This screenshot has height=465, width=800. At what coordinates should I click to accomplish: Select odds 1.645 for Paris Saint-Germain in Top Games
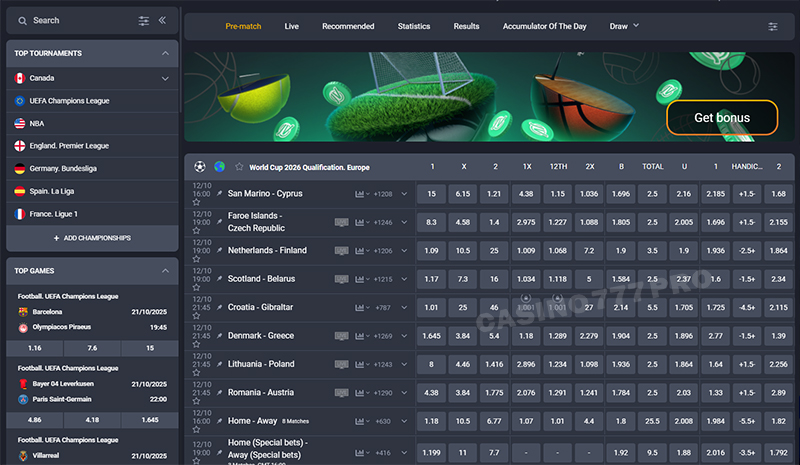150,420
